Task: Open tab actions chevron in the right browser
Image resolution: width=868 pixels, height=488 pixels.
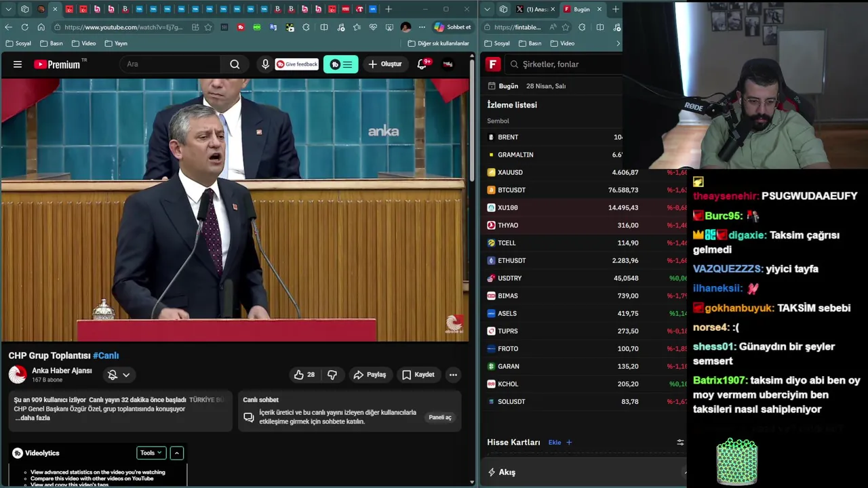Action: point(487,9)
